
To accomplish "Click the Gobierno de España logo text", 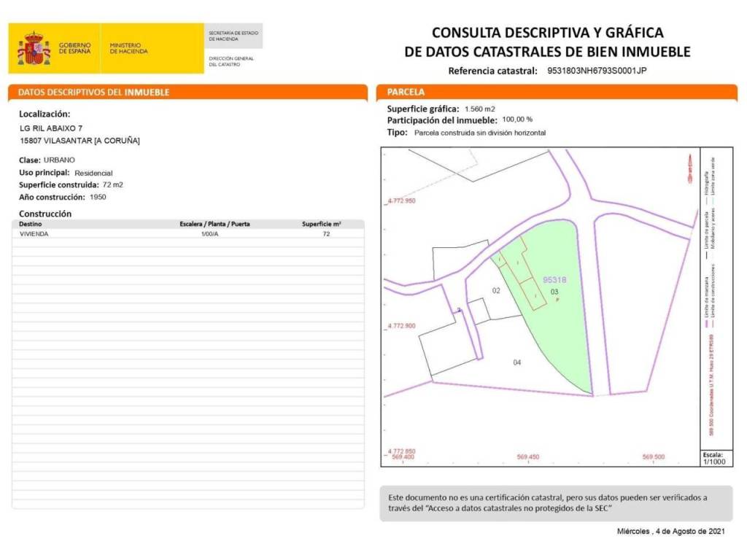I will point(75,48).
